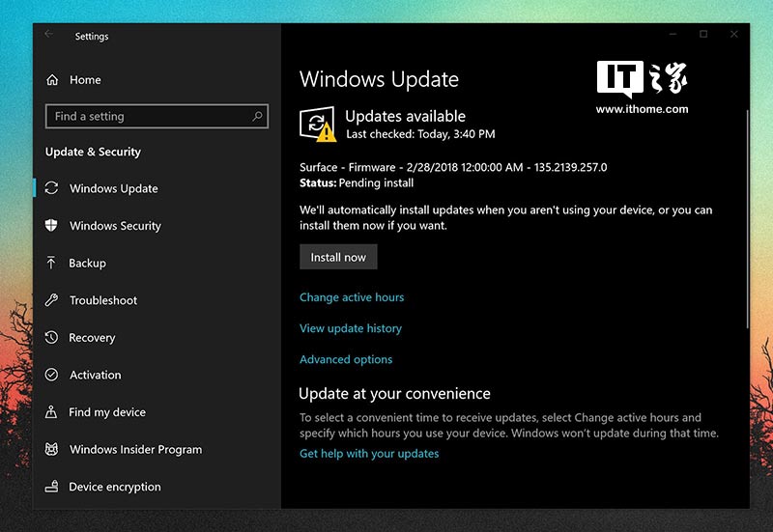
Task: Open Advanced options link
Action: tap(346, 359)
